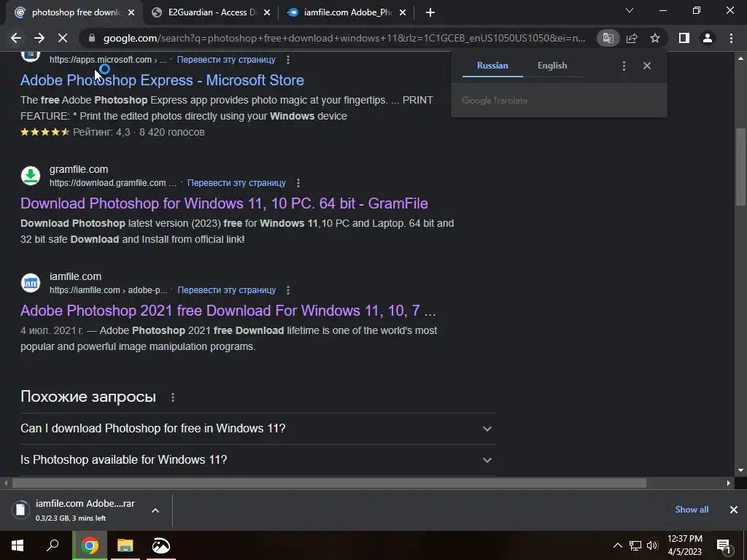
Task: Translate the iamfile.com result page
Action: click(227, 290)
